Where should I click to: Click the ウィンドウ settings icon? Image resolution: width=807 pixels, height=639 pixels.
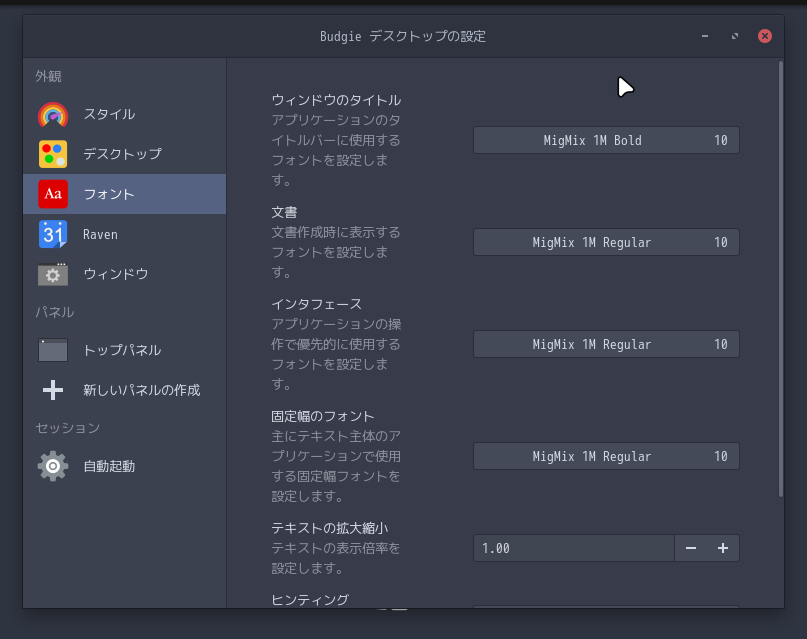coord(53,274)
